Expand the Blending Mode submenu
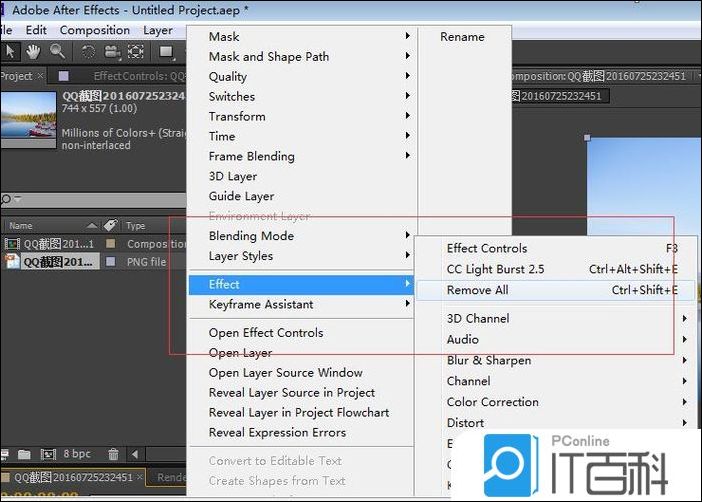The image size is (702, 502). 302,236
